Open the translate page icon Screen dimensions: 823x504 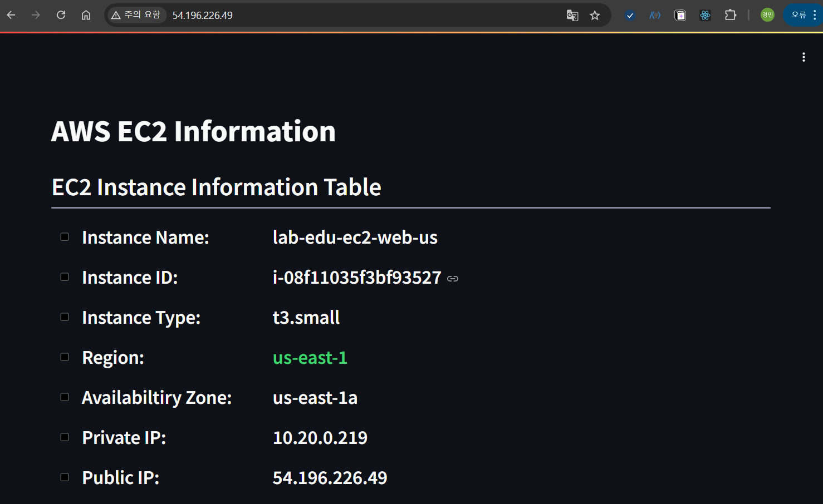coord(572,16)
